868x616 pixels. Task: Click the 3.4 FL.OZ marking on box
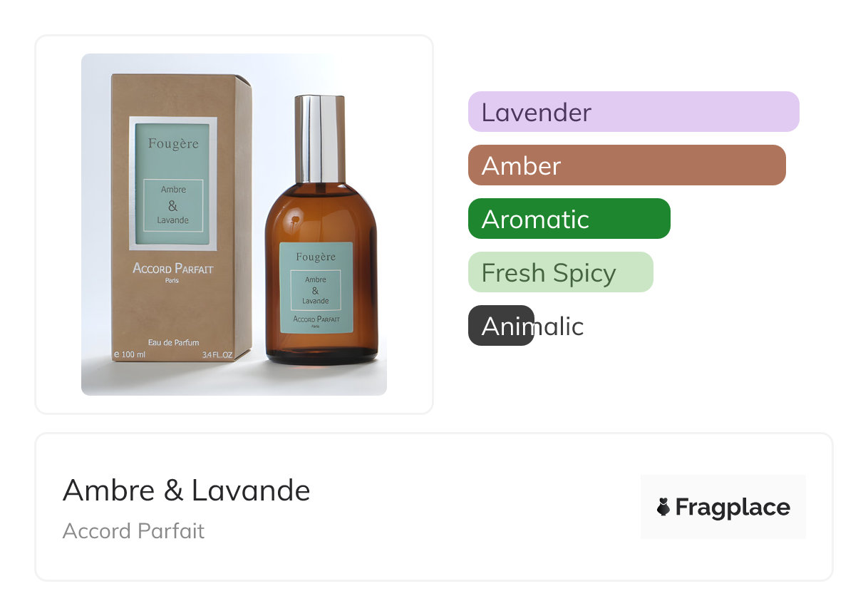pos(217,354)
